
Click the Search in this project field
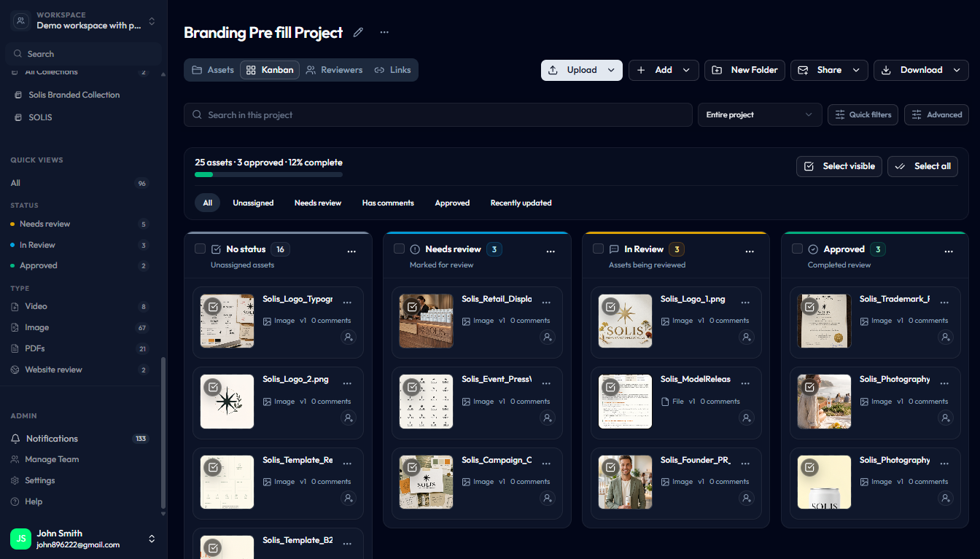click(437, 115)
